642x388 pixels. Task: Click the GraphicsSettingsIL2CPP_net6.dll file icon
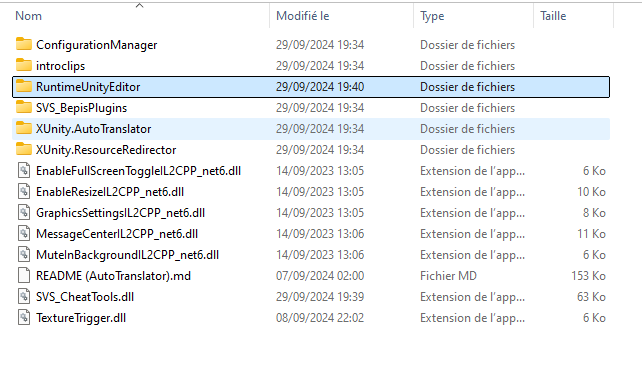(x=24, y=212)
